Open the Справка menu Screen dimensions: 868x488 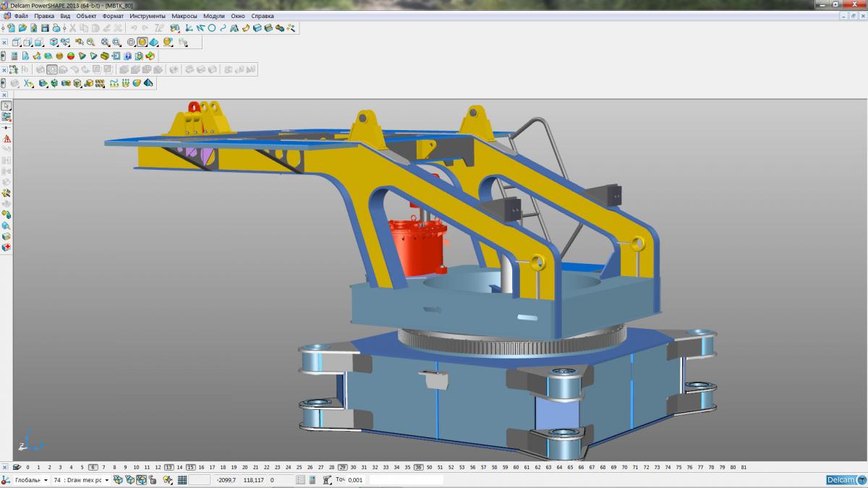coord(263,16)
